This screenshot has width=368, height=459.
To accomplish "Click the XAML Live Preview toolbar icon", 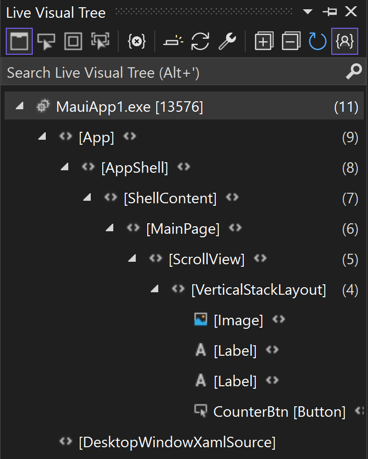I will [173, 41].
